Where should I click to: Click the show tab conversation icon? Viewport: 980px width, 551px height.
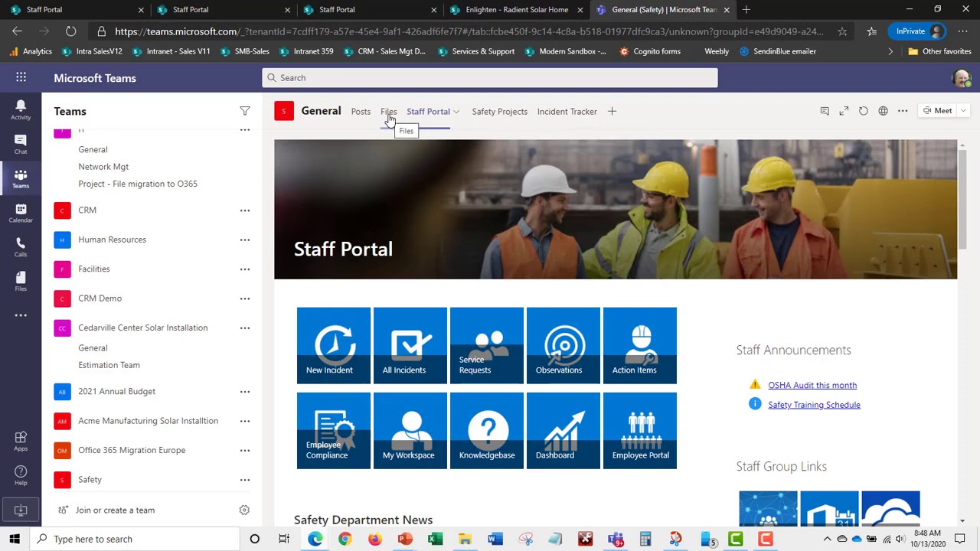click(825, 111)
